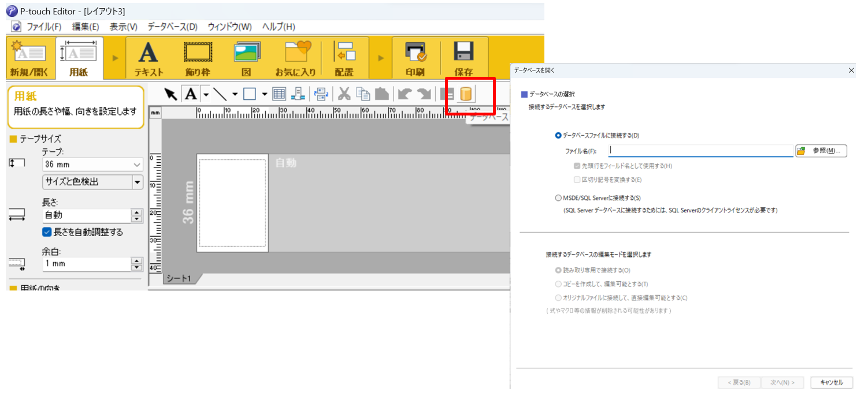Image resolution: width=868 pixels, height=395 pixels.
Task: Insert an image with 図
Action: (247, 58)
